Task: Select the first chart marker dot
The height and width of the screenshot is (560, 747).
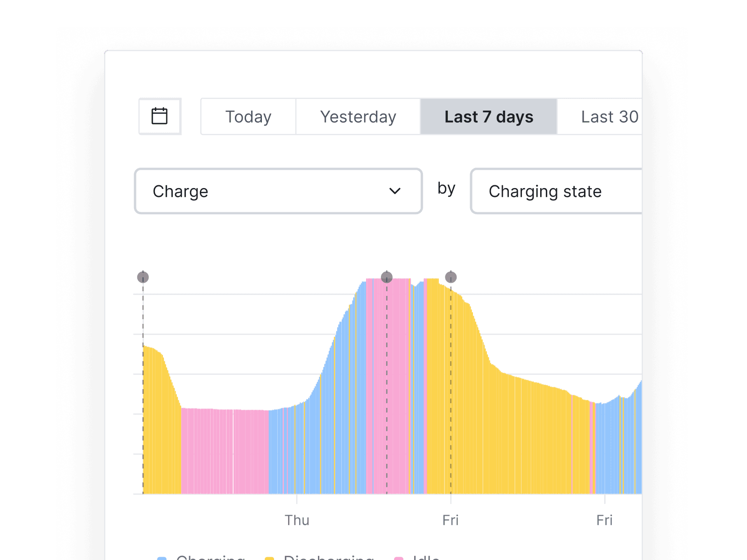Action: (x=143, y=277)
